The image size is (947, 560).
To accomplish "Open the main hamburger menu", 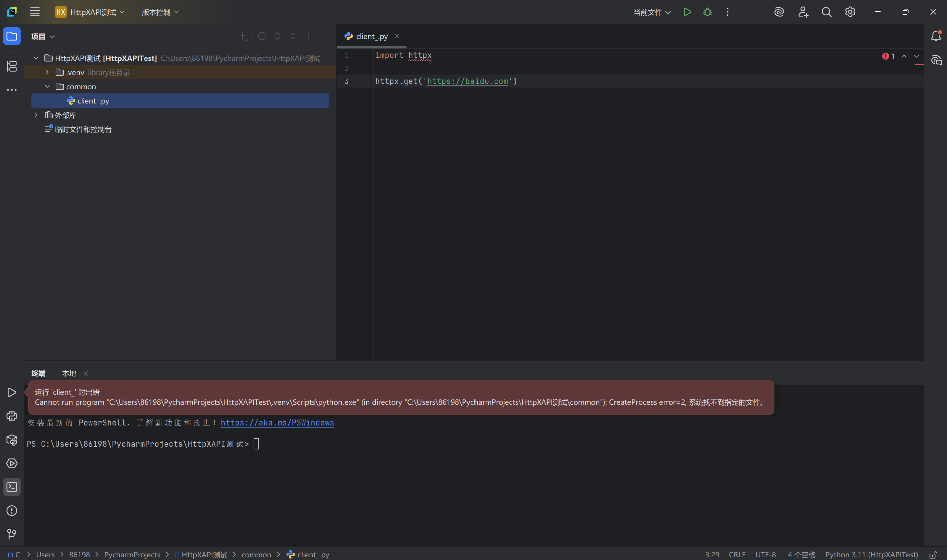I will (x=35, y=12).
